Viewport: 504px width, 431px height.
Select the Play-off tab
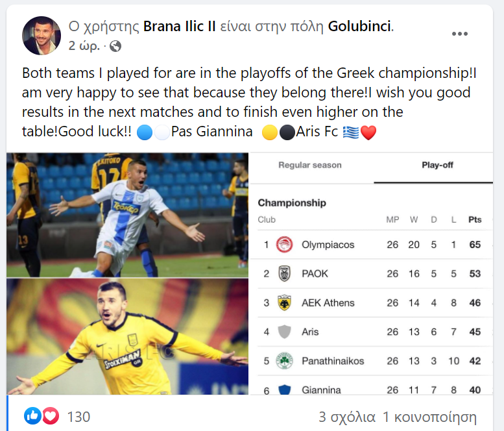tap(437, 165)
